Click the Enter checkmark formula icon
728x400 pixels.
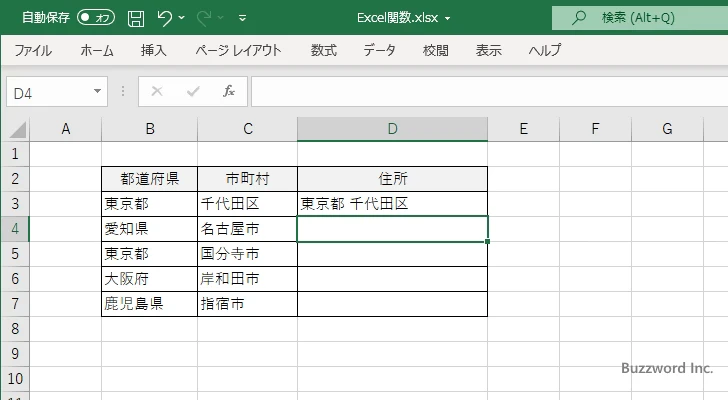pos(193,91)
